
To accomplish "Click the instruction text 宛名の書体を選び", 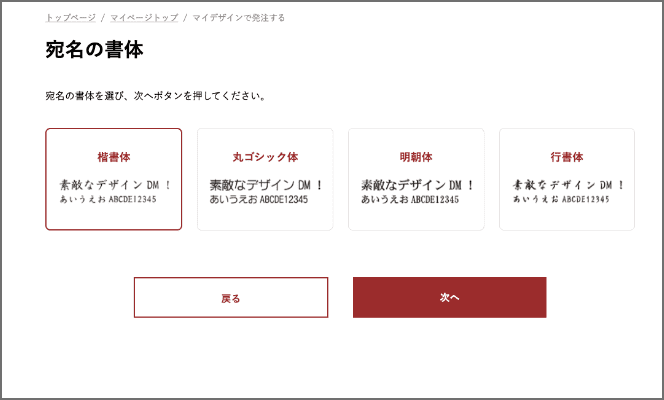I will click(84, 96).
